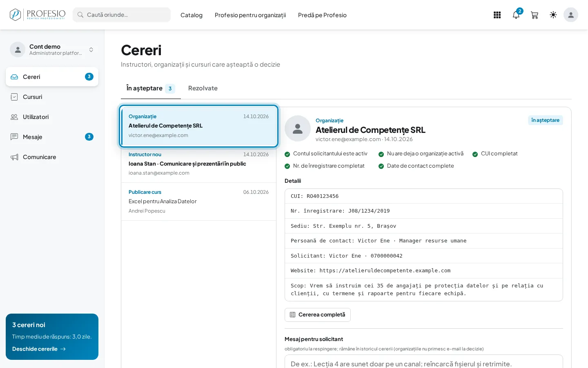Viewport: 588px width, 368px height.
Task: Open notifications bell icon
Action: (x=516, y=15)
